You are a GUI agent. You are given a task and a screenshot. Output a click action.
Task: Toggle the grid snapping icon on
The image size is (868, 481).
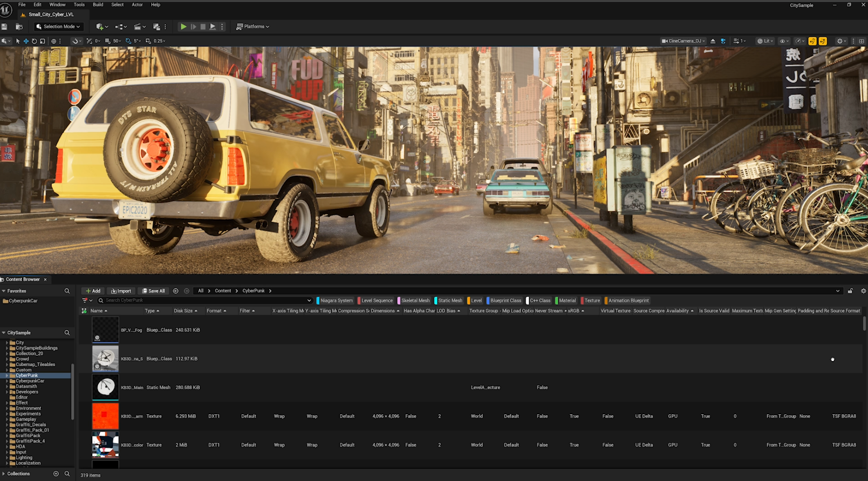(x=108, y=41)
